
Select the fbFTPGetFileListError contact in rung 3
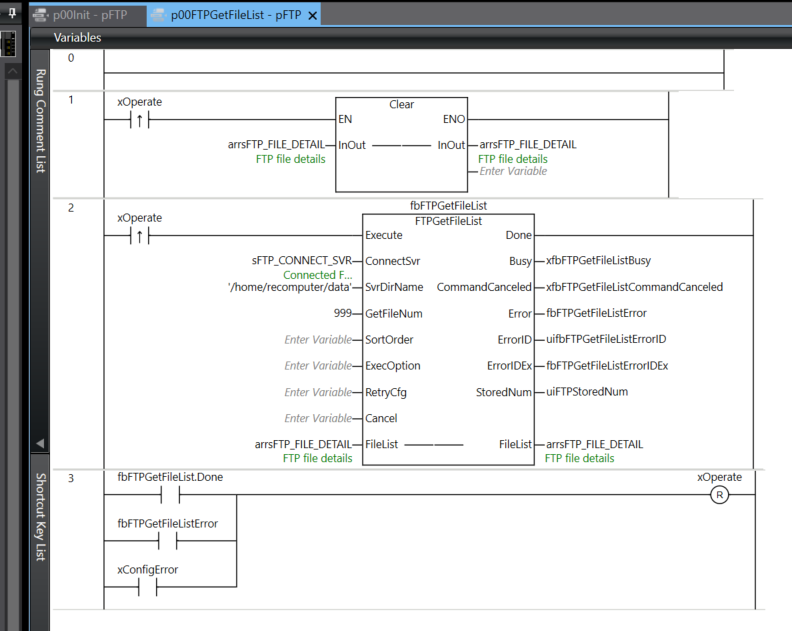[x=169, y=542]
